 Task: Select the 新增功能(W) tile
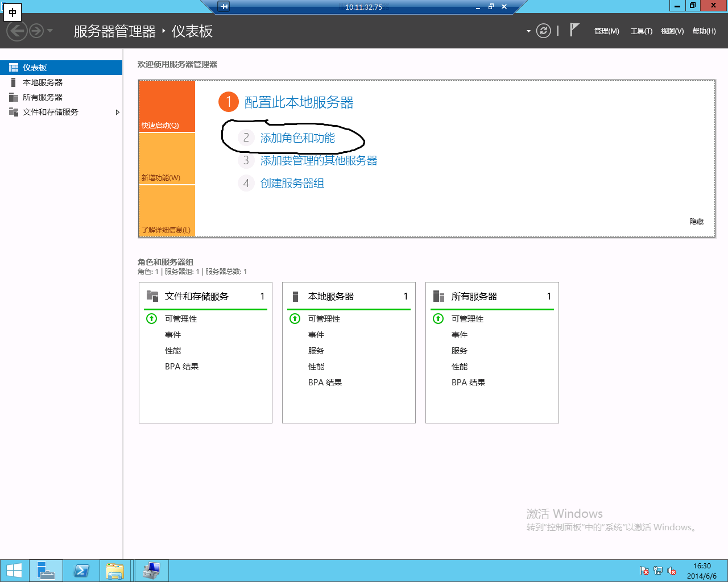click(x=167, y=159)
